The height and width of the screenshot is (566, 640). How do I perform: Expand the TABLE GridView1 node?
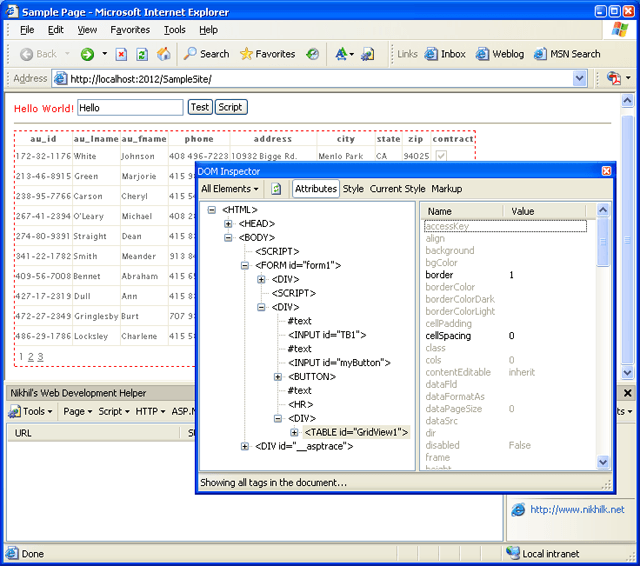294,432
